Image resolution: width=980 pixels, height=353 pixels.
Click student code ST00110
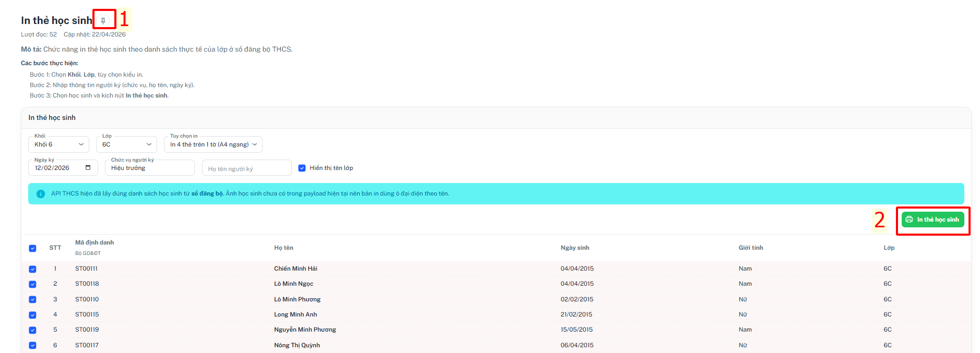pyautogui.click(x=87, y=299)
